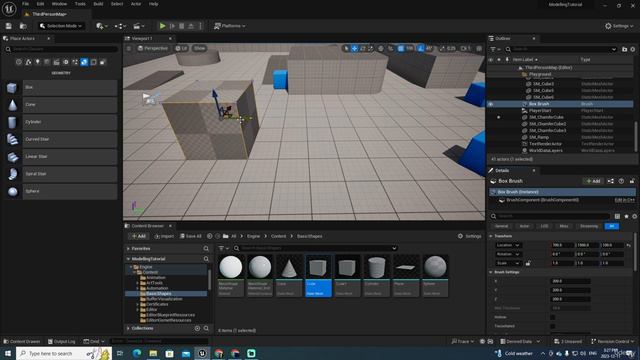Screen dimensions: 640x360
Task: Select the Recently Placed clock icon
Action: coord(19,62)
